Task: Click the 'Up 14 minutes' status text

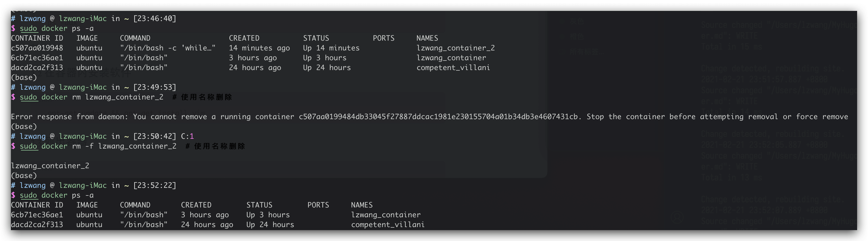Action: (331, 48)
